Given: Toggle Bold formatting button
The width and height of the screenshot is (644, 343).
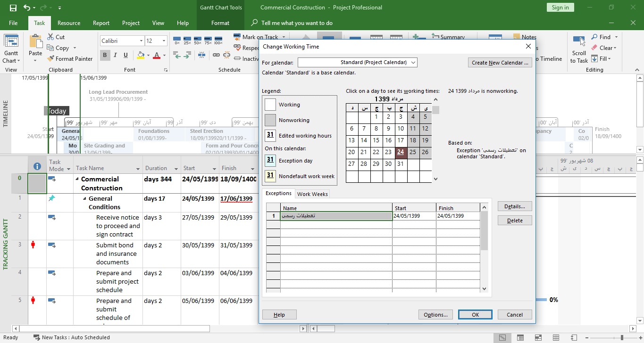Looking at the screenshot, I should point(105,55).
